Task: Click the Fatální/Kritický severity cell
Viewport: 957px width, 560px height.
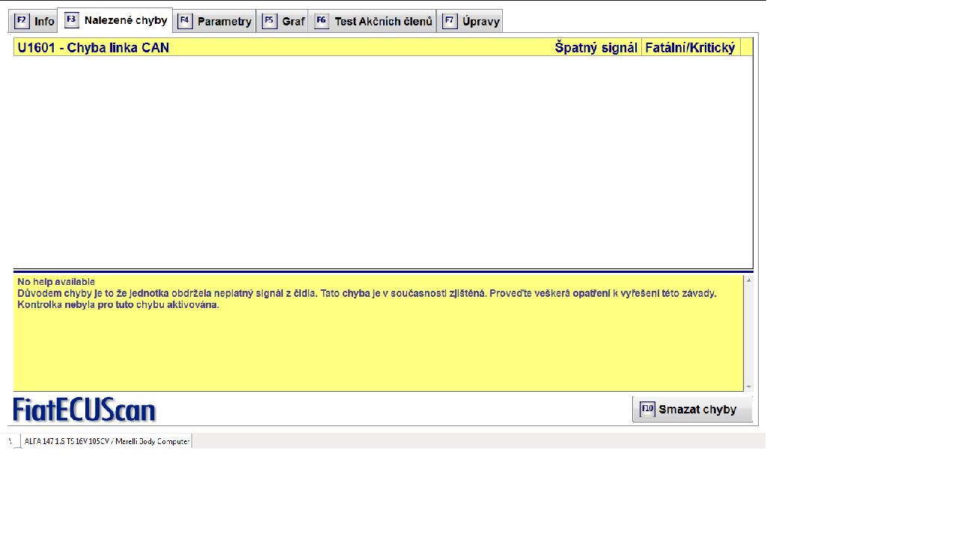Action: tap(690, 48)
